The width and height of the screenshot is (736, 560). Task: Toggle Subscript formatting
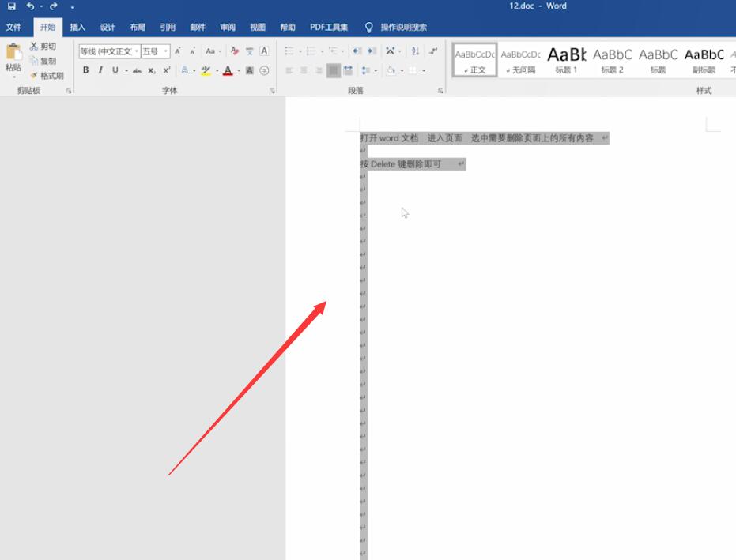click(152, 70)
